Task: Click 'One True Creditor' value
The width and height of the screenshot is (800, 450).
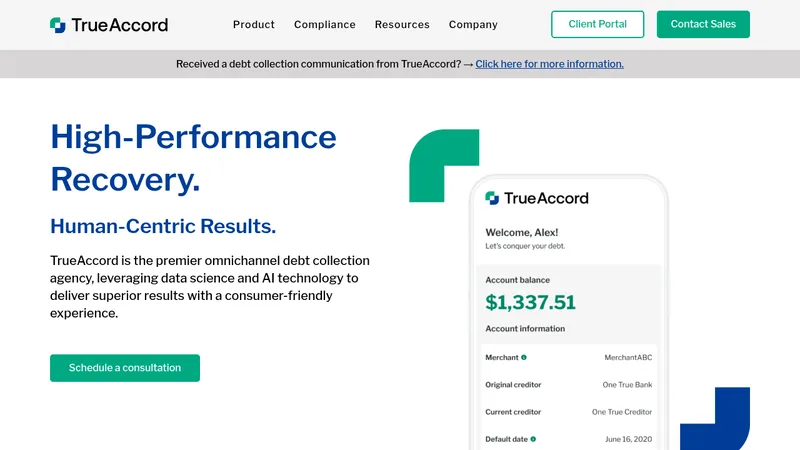Action: coord(622,412)
